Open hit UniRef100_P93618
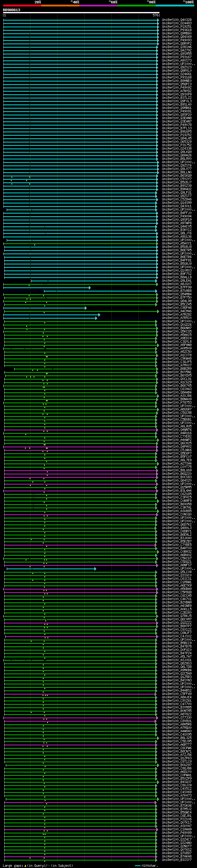 177,30
